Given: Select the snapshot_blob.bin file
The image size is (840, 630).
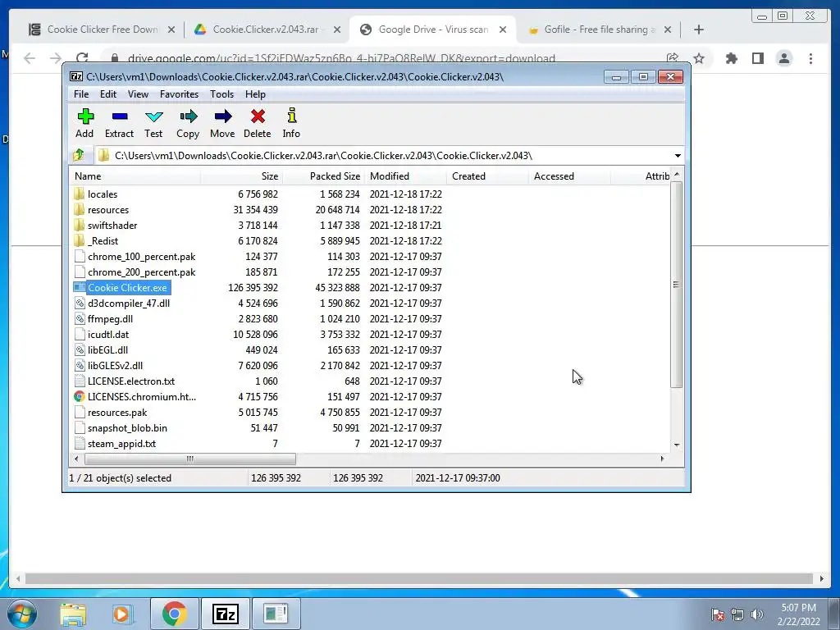Looking at the screenshot, I should tap(127, 427).
